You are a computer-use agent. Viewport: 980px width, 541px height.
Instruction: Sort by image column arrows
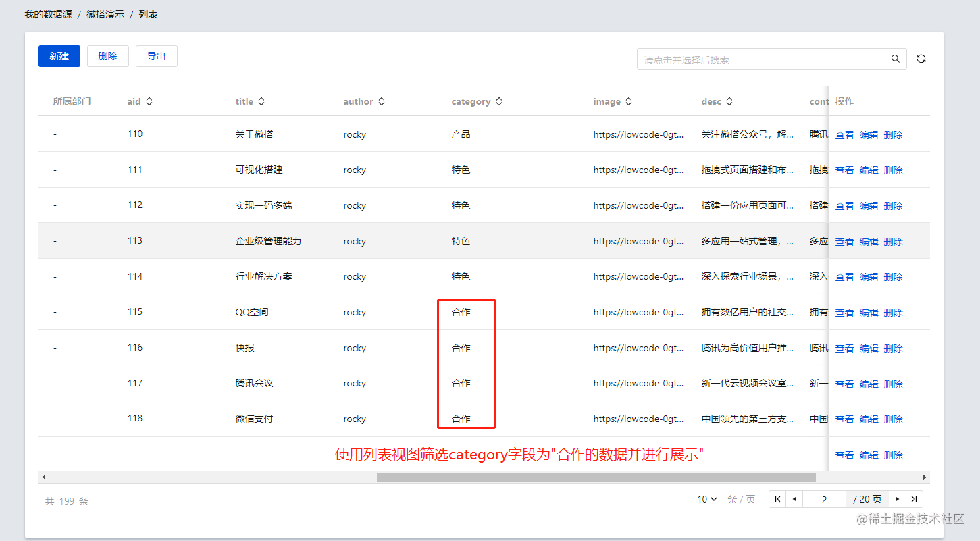click(629, 101)
